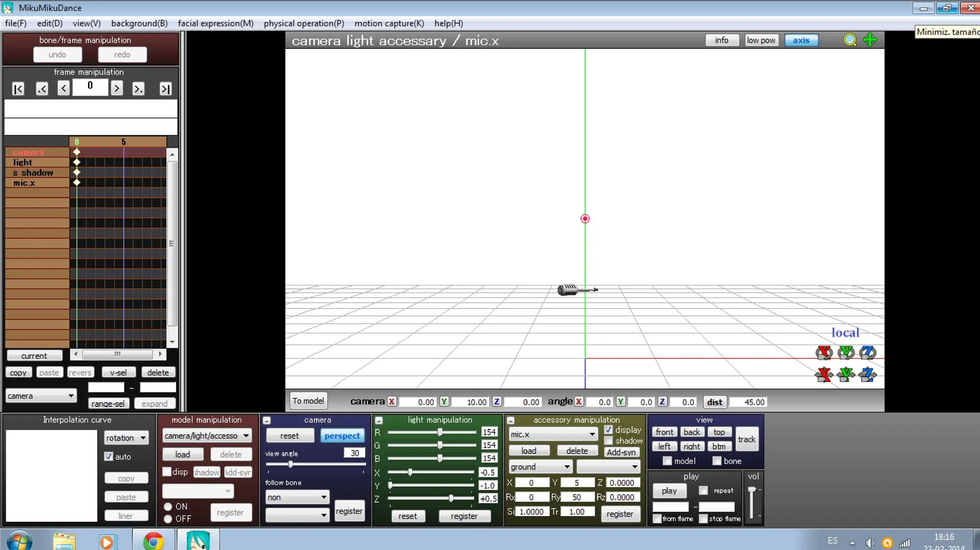The width and height of the screenshot is (980, 550).
Task: Select the light keyframe diamond at frame 0
Action: 77,162
